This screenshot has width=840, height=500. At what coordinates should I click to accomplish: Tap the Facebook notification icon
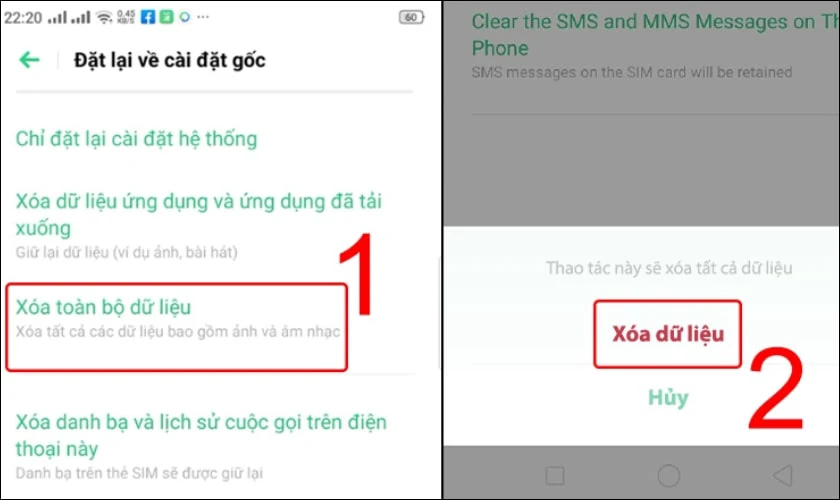click(x=148, y=17)
